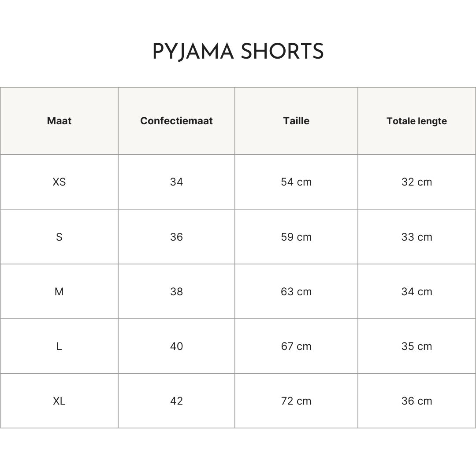Click the S size cell
Screen dimensions: 476x476
pos(59,237)
